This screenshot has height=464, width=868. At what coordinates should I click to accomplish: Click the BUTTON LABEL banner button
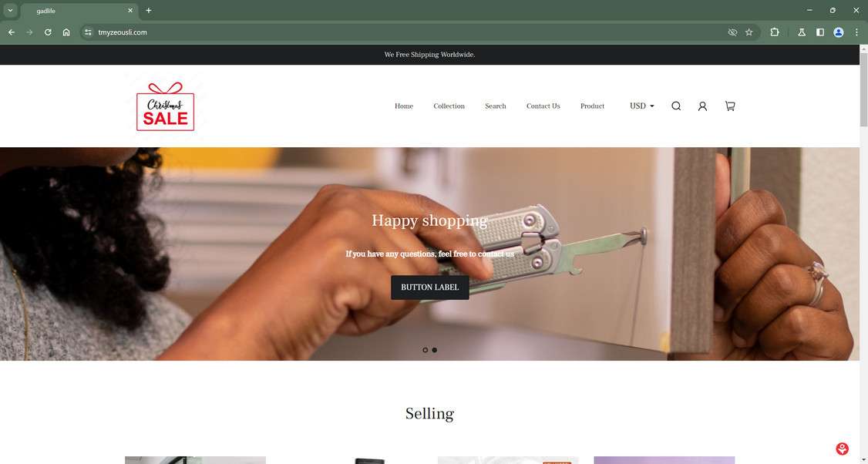coord(430,287)
